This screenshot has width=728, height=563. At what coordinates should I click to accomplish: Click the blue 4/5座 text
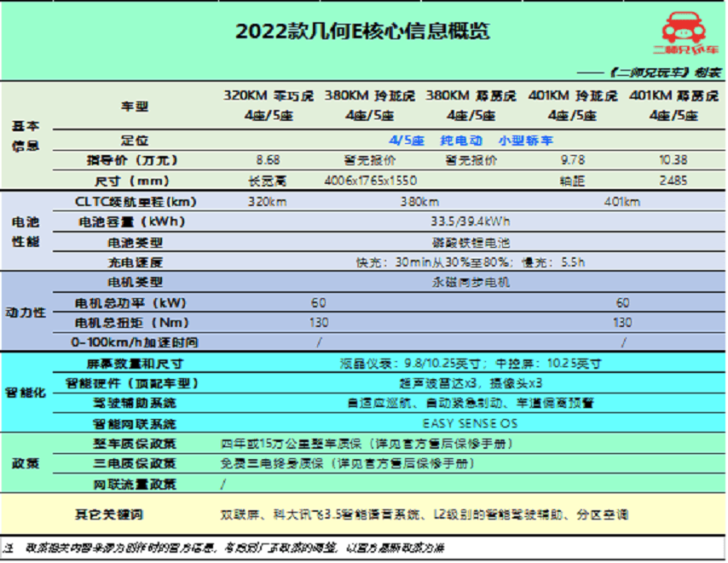(407, 140)
